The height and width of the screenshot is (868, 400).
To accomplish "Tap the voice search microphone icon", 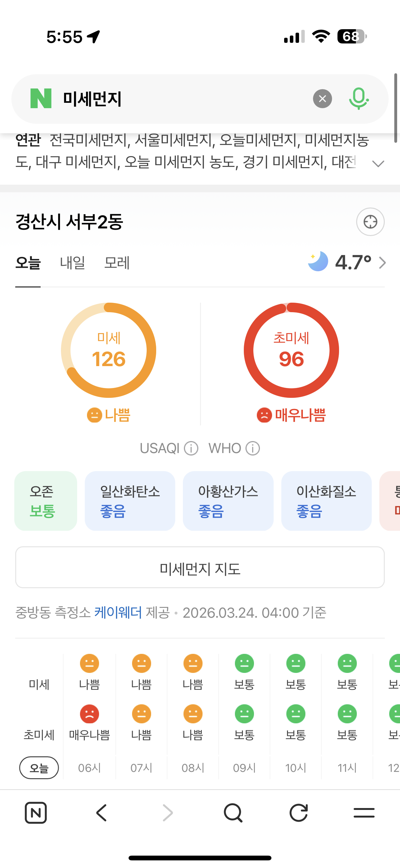I will [358, 99].
